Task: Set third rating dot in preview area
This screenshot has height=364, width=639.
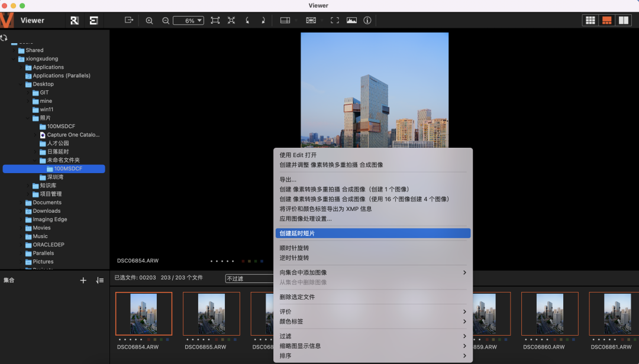Action: (222, 261)
